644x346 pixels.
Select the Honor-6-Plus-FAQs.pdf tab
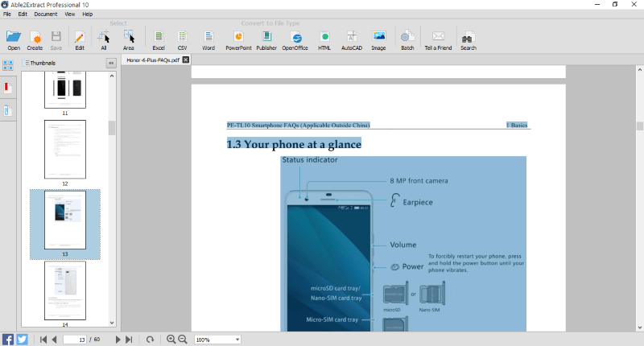pos(153,60)
